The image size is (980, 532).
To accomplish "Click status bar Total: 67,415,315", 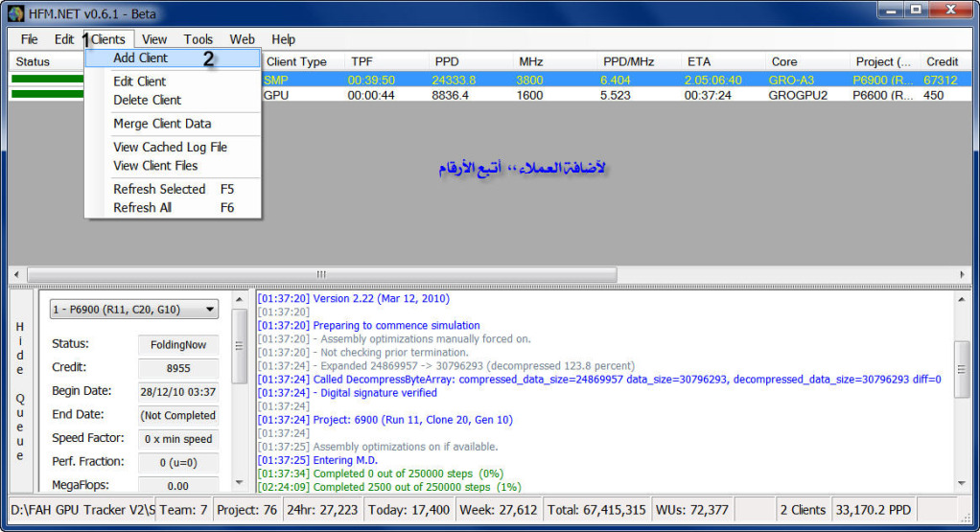I will click(x=596, y=510).
